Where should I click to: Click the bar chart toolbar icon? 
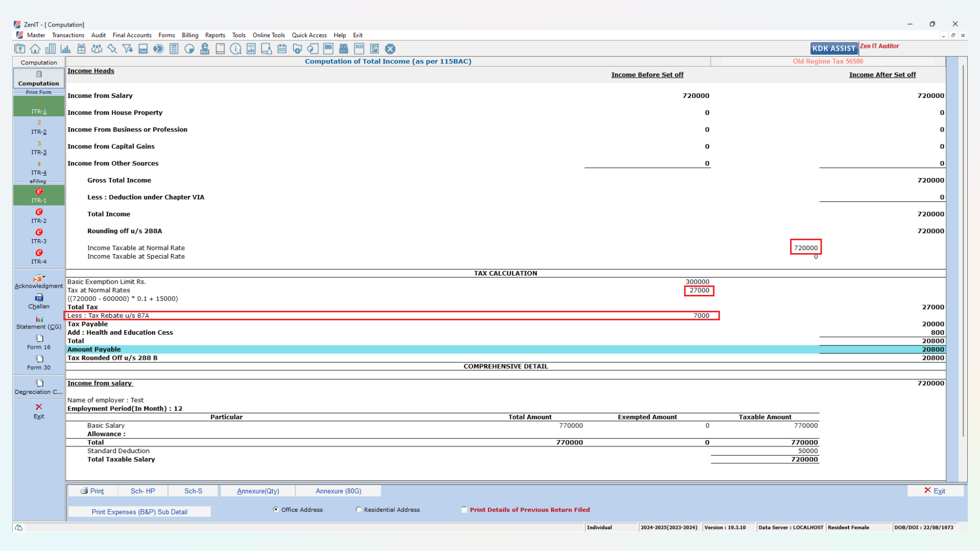[66, 49]
